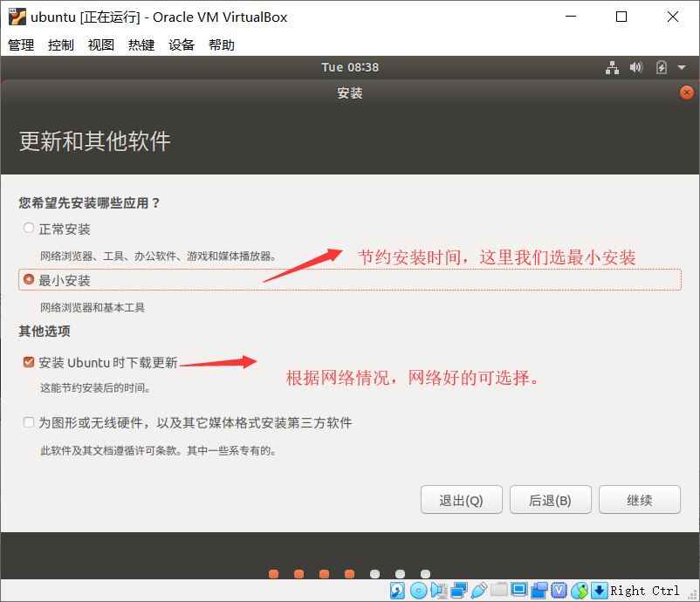The height and width of the screenshot is (602, 700).
Task: Click the 其他选项 section label
Action: point(45,332)
